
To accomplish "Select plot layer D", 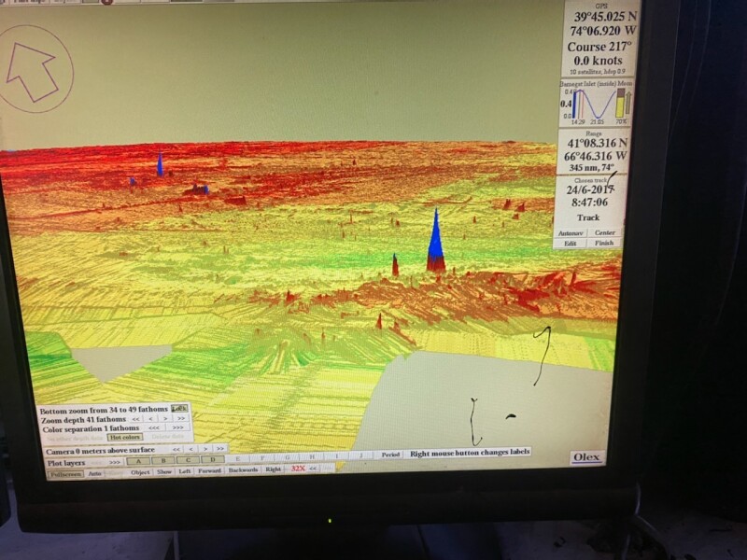I will pyautogui.click(x=213, y=459).
